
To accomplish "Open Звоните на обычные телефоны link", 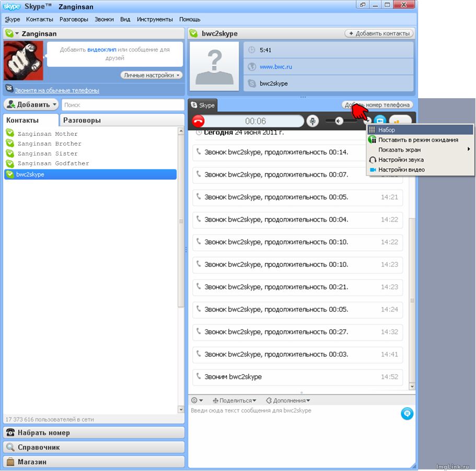I will coord(57,90).
